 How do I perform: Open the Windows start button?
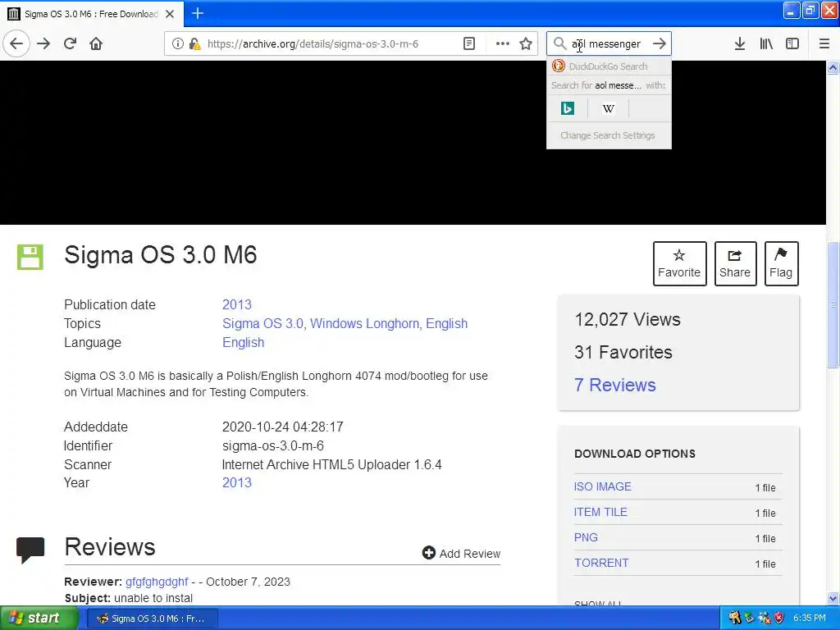click(39, 619)
